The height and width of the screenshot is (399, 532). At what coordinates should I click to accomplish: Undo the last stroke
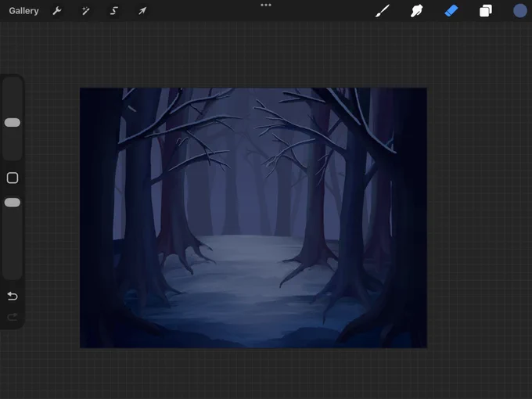click(13, 297)
